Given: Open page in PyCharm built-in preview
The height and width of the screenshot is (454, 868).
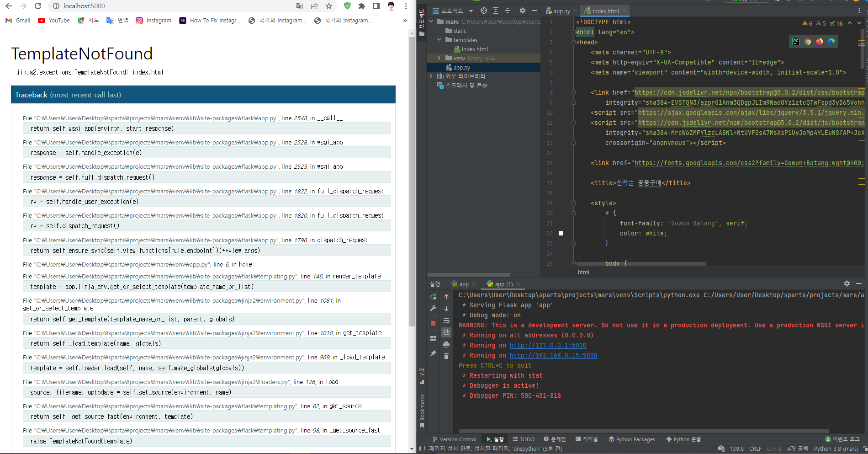Looking at the screenshot, I should (796, 42).
